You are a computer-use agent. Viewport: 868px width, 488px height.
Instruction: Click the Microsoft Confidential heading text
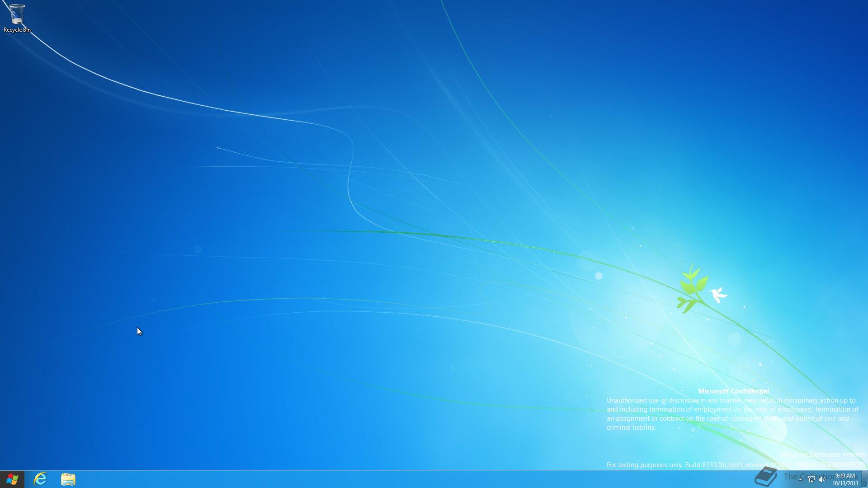[733, 391]
